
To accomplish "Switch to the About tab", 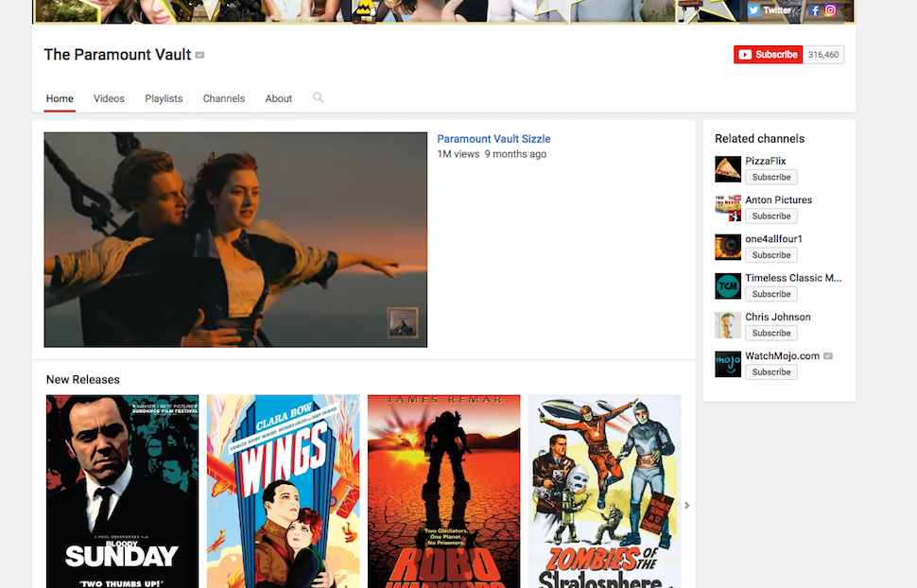I will coord(278,99).
